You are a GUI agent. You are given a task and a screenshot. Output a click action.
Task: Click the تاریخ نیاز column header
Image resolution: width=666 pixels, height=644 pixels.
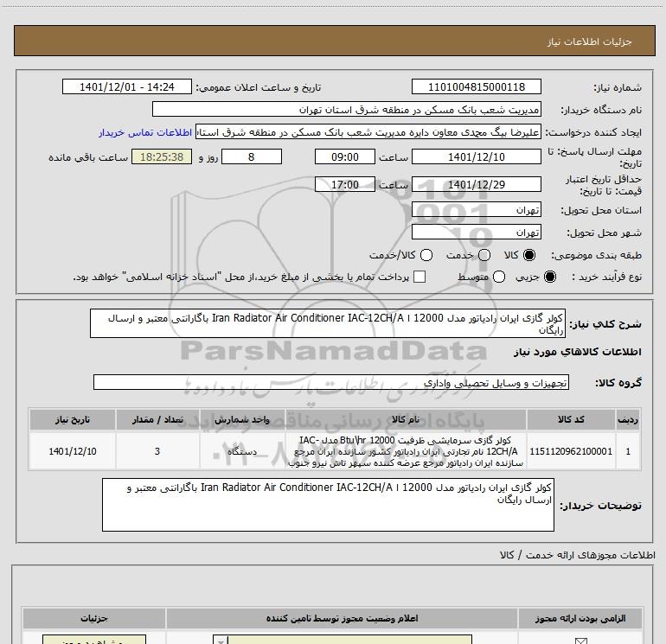(x=72, y=420)
